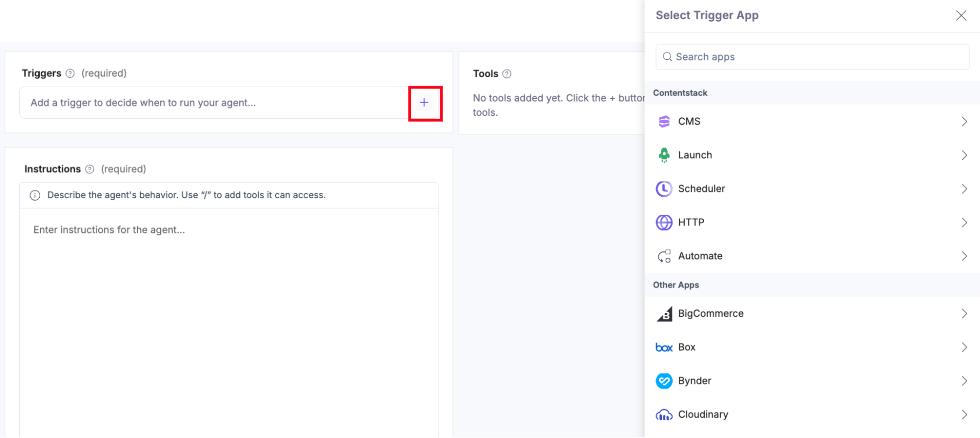Click the Launch rocket icon
This screenshot has width=980, height=438.
coord(664,155)
